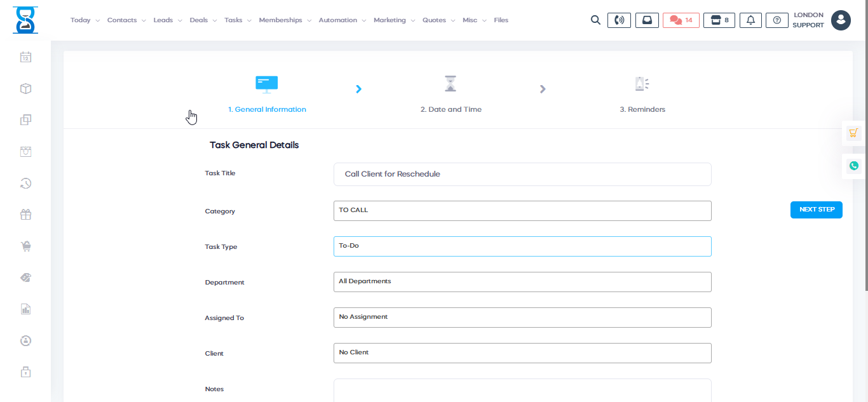Expand the Department dropdown

coord(522,282)
